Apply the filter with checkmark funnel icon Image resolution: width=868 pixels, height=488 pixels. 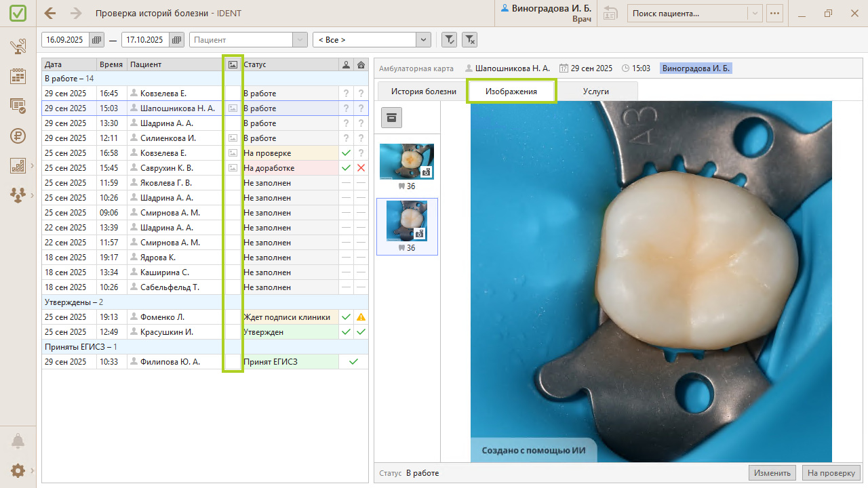449,40
